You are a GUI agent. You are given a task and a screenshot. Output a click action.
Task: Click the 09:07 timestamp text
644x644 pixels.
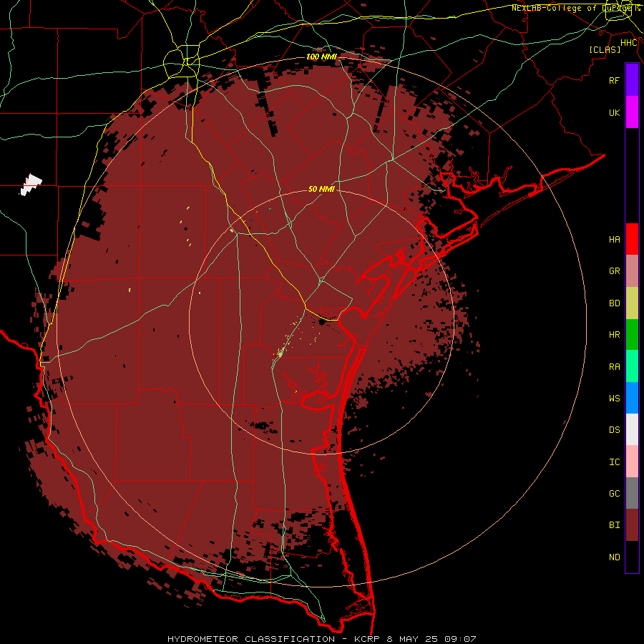[x=461, y=639]
